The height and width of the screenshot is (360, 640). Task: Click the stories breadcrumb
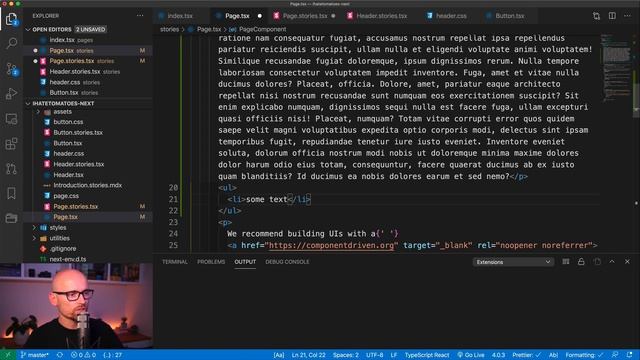[x=169, y=29]
